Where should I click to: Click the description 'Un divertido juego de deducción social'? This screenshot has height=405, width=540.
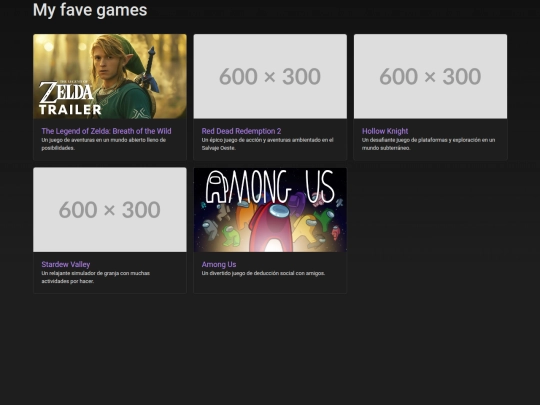(263, 273)
